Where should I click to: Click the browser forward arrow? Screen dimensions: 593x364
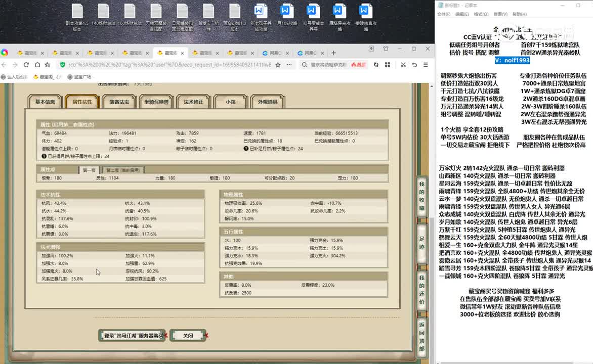pos(15,65)
